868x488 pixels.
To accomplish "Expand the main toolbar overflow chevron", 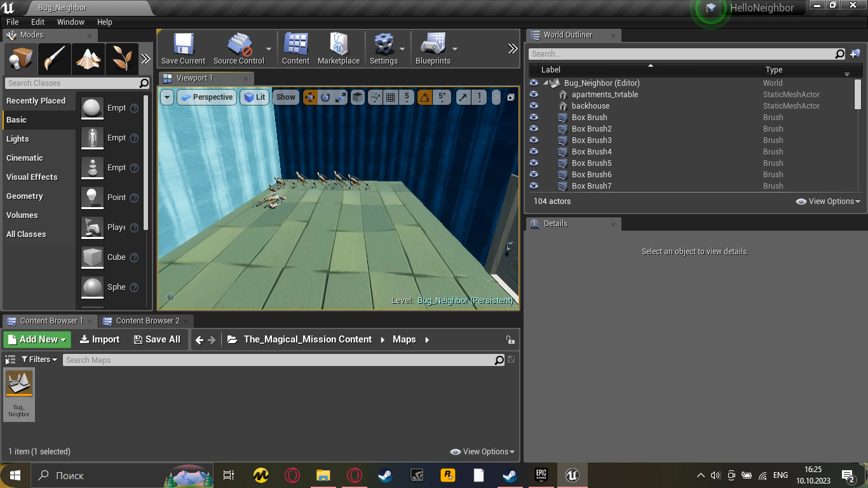I will 513,49.
